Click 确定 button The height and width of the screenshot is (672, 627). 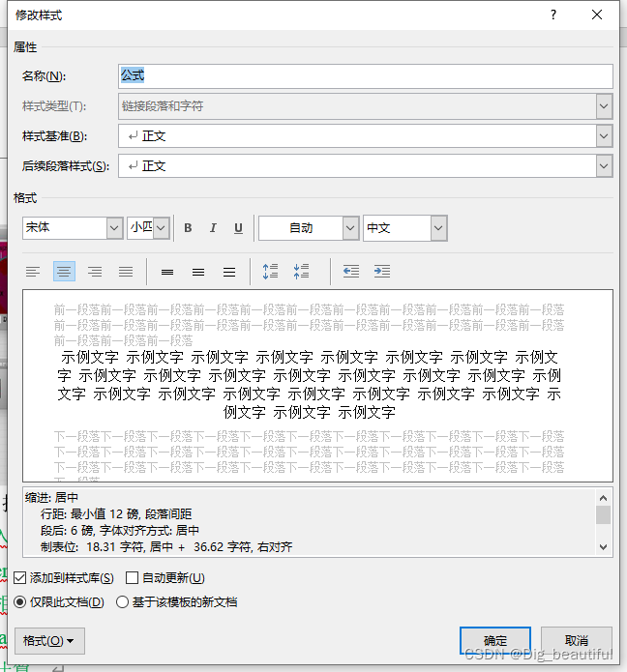[495, 641]
